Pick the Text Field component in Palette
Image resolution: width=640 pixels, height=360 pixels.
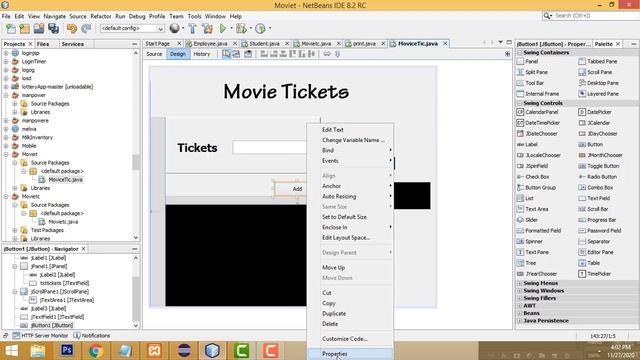[x=594, y=198]
